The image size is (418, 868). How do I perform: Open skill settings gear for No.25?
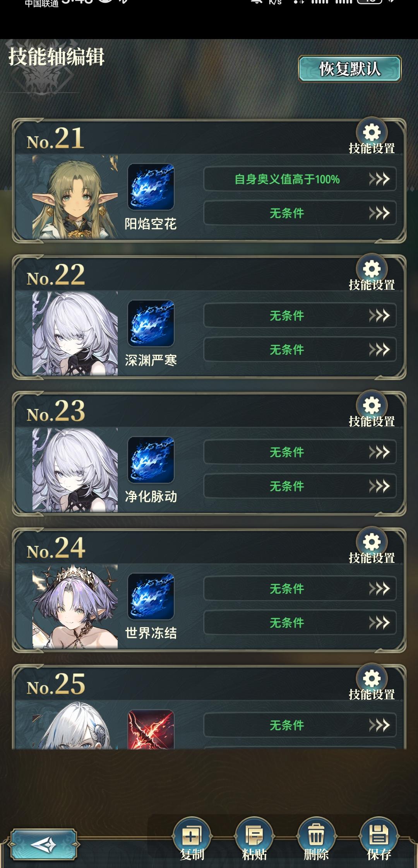click(x=372, y=678)
